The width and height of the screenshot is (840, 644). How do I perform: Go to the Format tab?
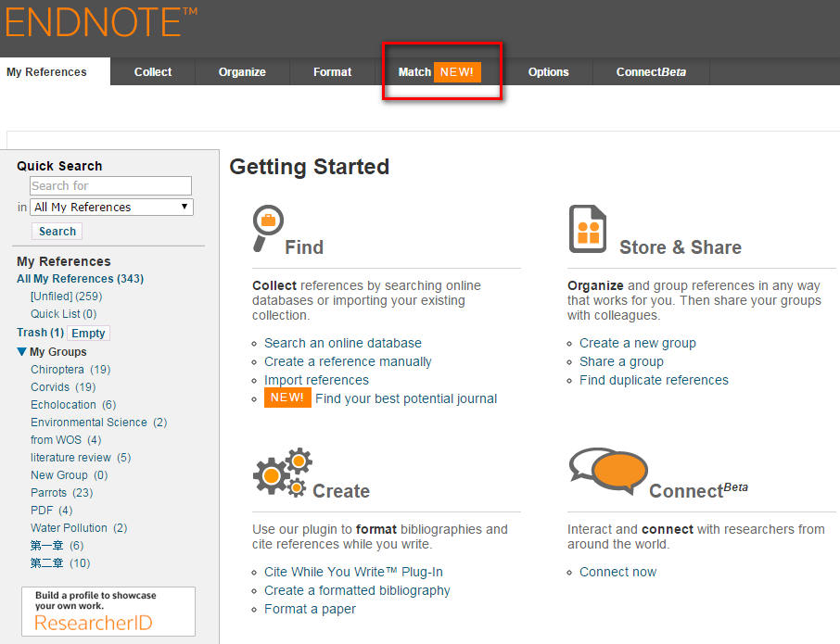[332, 71]
